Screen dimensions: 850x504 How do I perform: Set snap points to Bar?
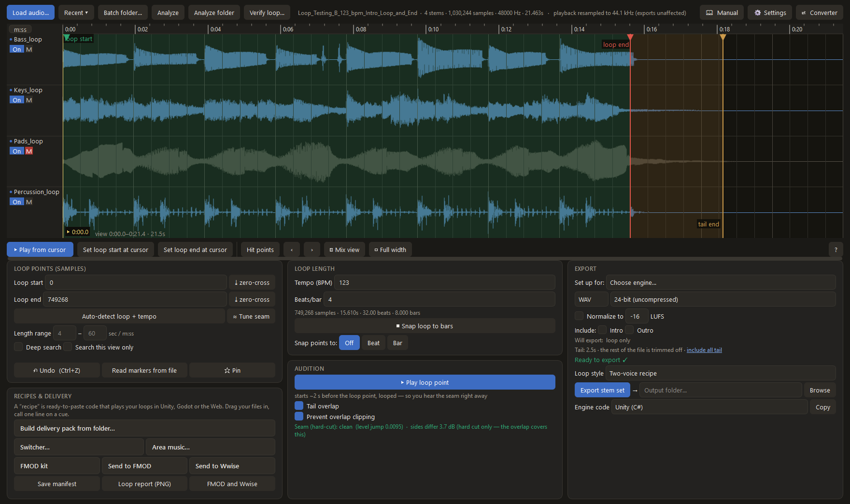click(x=397, y=343)
